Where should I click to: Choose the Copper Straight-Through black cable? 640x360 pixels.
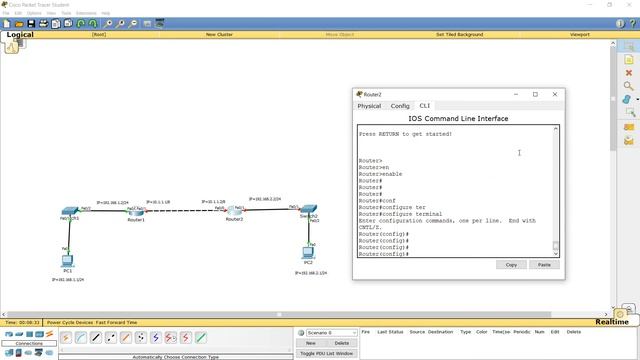(x=96, y=338)
